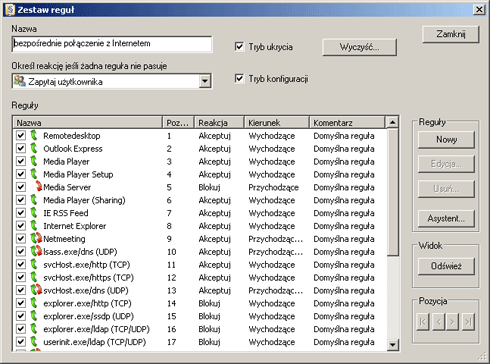490x364 pixels.
Task: Click the arrow icon of svcHost.exe/https (TCP)
Action: pyautogui.click(x=34, y=277)
